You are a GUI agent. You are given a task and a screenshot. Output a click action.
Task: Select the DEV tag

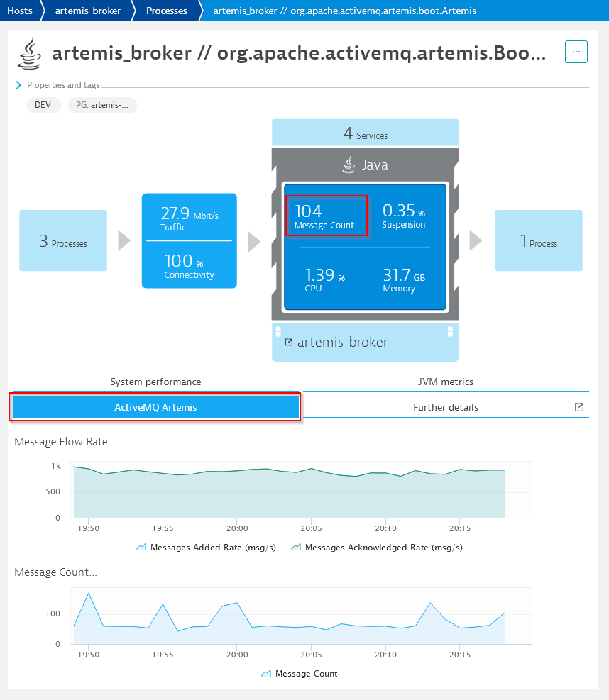[x=43, y=105]
